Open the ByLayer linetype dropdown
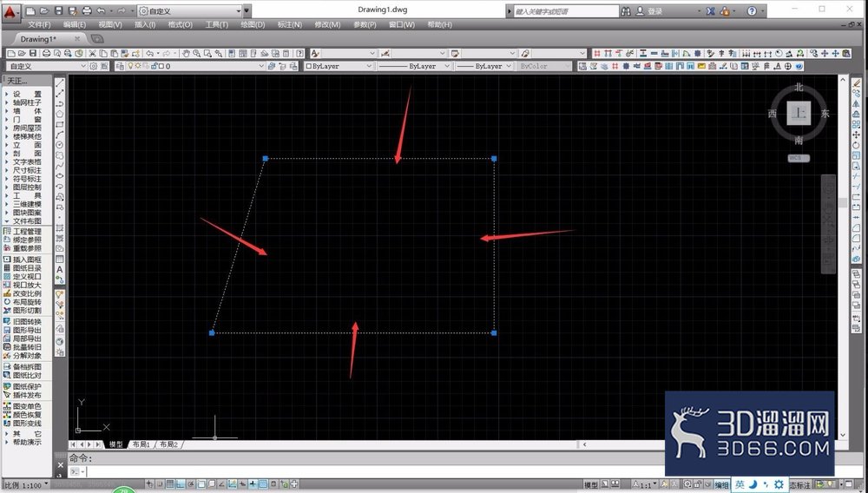 (x=414, y=66)
